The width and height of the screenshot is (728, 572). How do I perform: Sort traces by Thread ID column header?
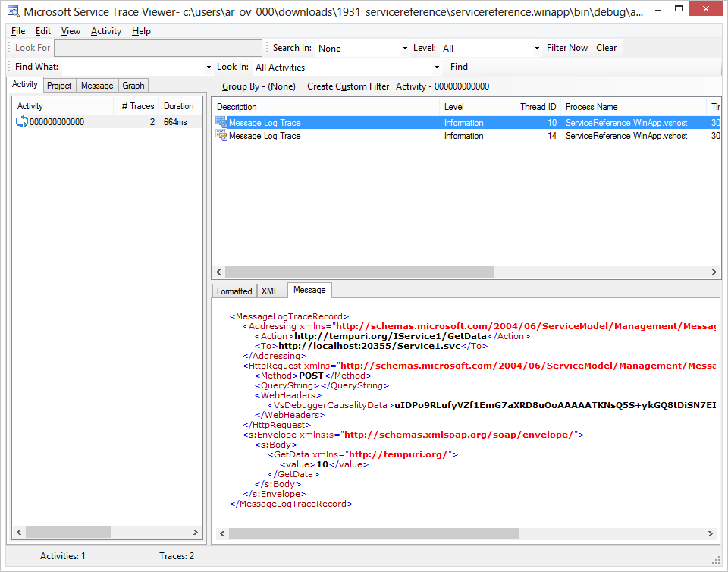(531, 107)
